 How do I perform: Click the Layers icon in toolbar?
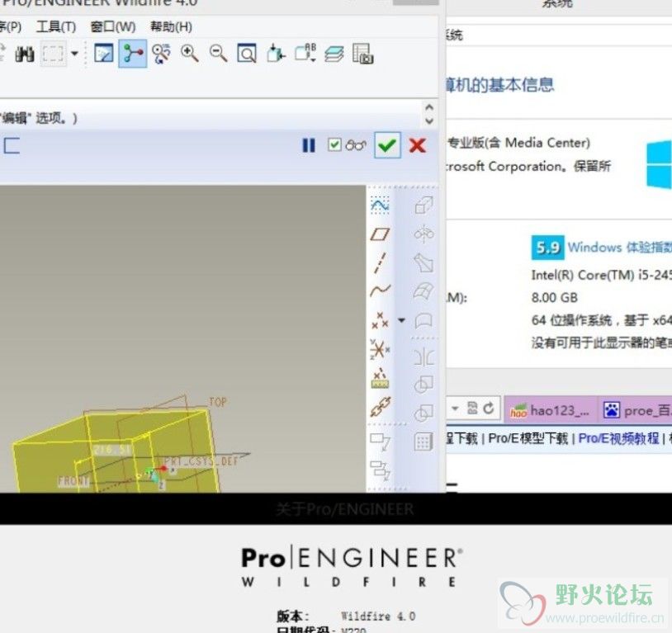pyautogui.click(x=334, y=54)
